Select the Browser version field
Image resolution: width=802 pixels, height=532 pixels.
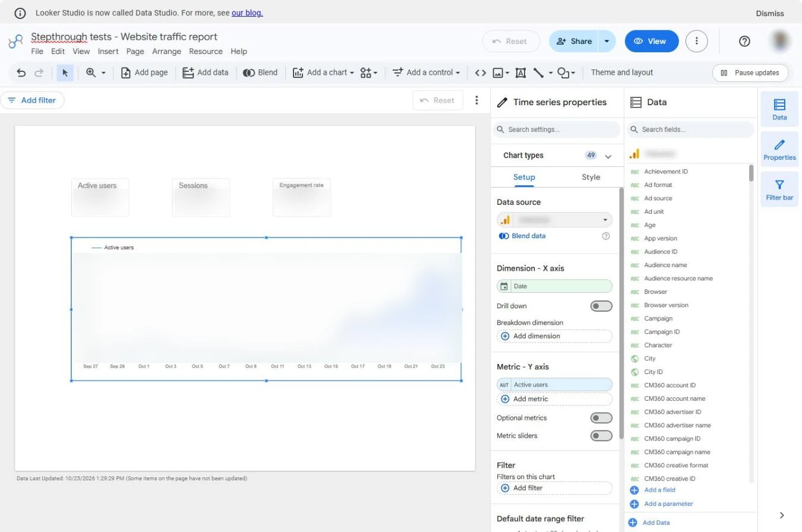666,305
